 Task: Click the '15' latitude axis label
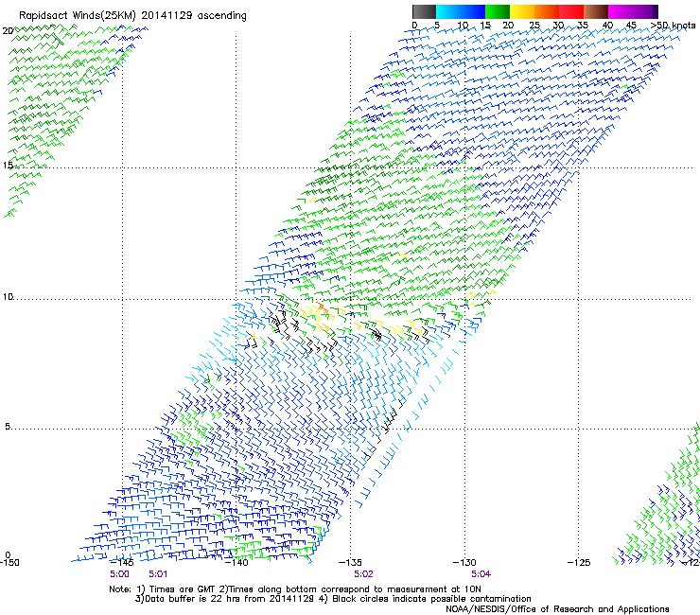point(8,166)
